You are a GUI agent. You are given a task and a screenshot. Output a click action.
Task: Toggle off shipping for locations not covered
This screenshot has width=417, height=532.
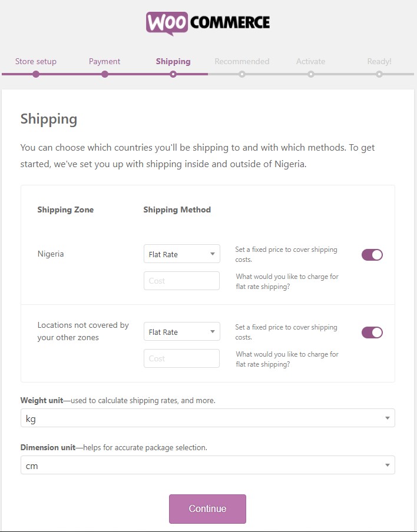point(372,332)
